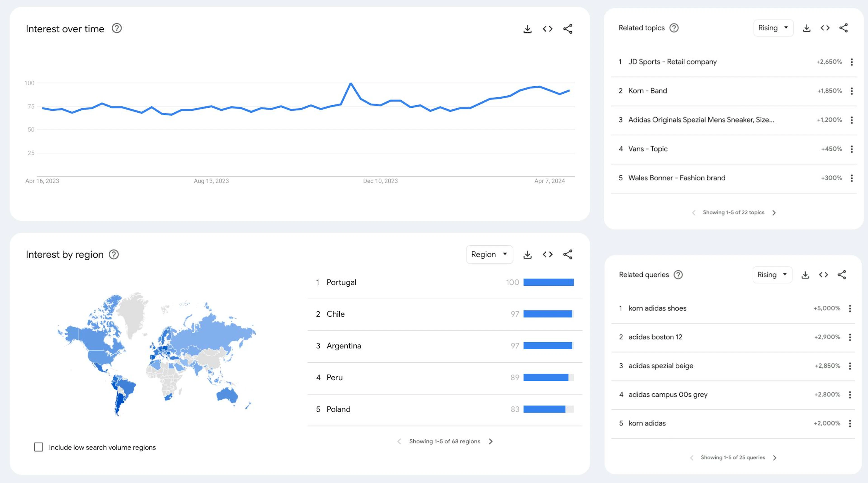Open the Rising dropdown in Related queries
868x483 pixels.
[772, 275]
